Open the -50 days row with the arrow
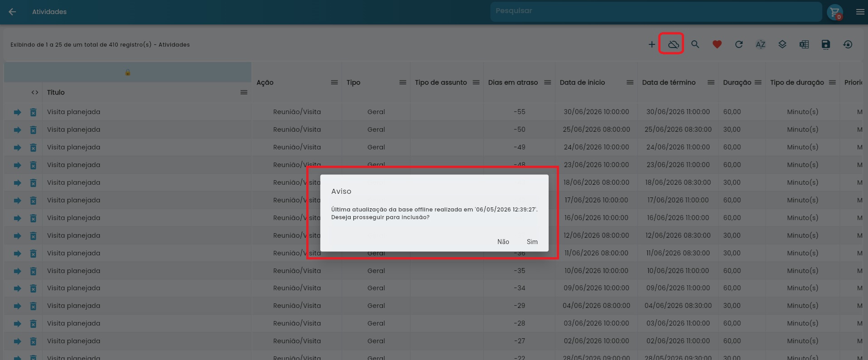The image size is (868, 360). [17, 130]
